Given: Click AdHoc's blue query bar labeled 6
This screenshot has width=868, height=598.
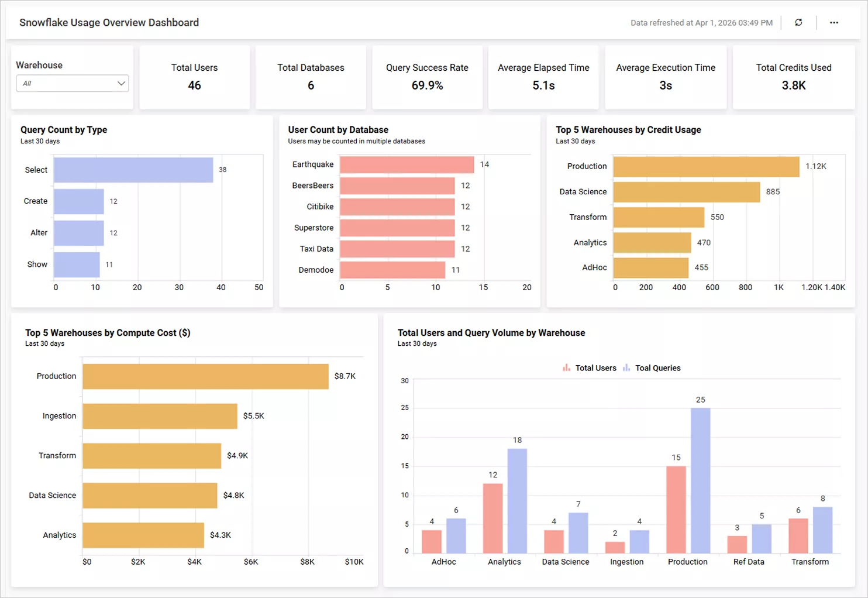Looking at the screenshot, I should (456, 536).
